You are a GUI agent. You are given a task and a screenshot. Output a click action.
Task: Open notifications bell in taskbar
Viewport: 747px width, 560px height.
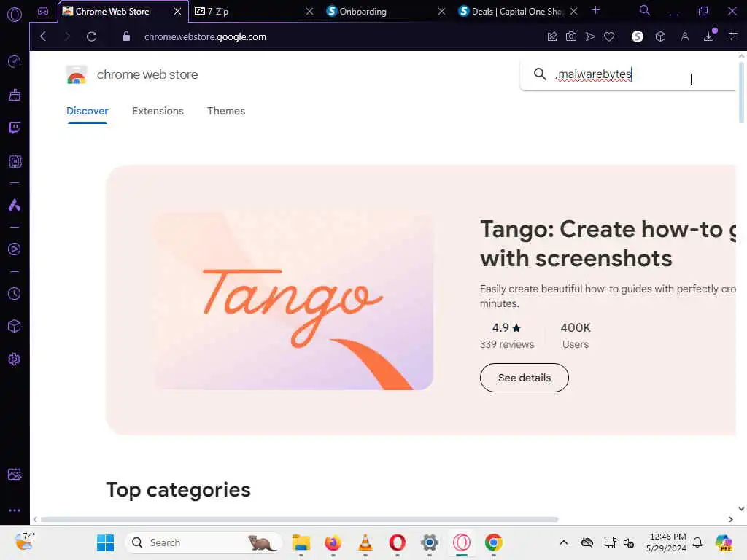(697, 542)
